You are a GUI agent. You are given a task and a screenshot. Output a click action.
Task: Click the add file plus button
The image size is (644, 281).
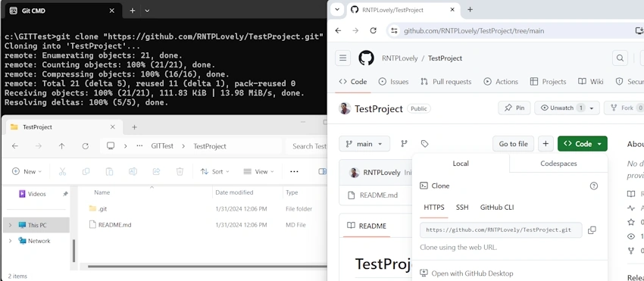(546, 144)
